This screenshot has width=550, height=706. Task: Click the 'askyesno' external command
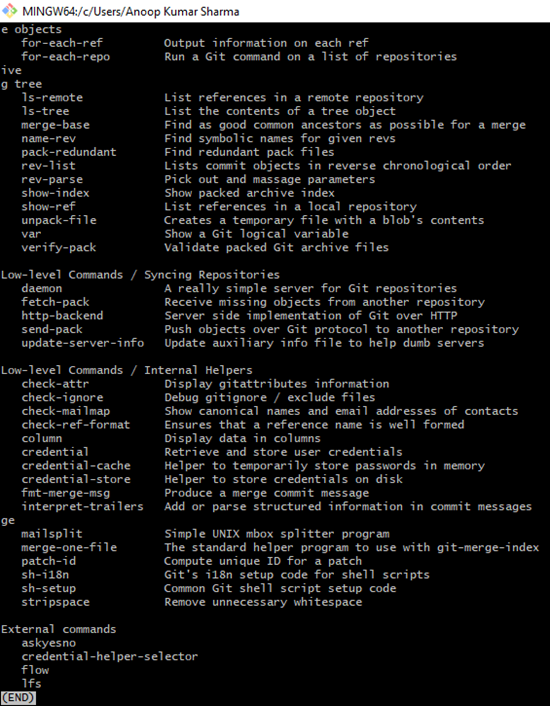(x=49, y=643)
